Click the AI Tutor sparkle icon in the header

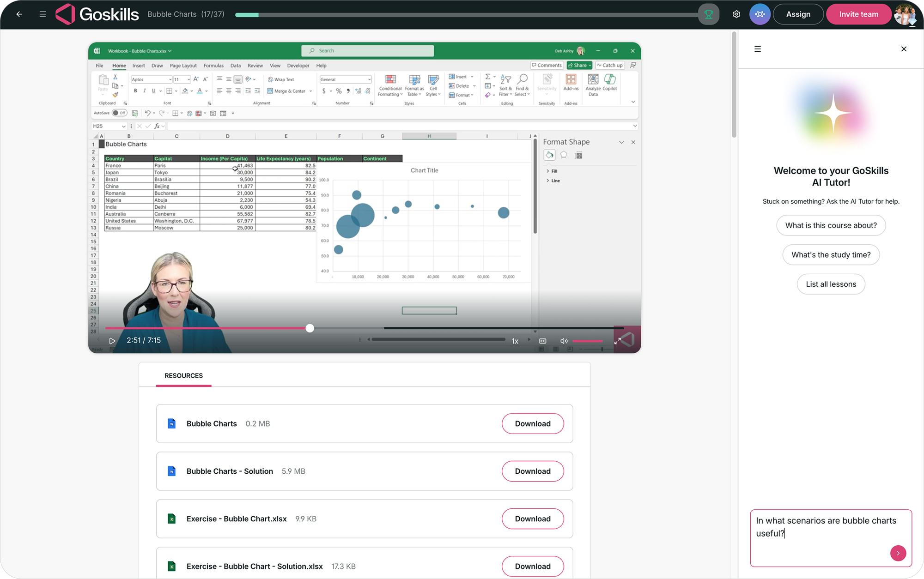[760, 14]
